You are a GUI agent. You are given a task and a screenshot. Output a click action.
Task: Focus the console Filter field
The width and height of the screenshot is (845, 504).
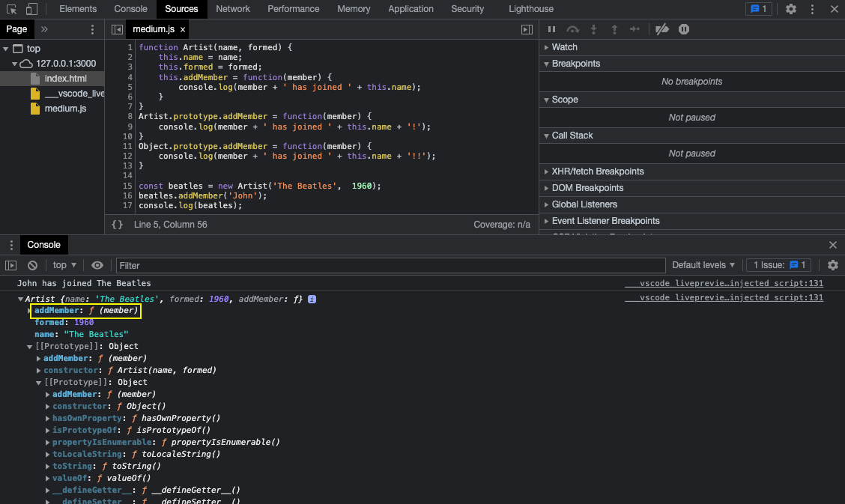point(391,265)
